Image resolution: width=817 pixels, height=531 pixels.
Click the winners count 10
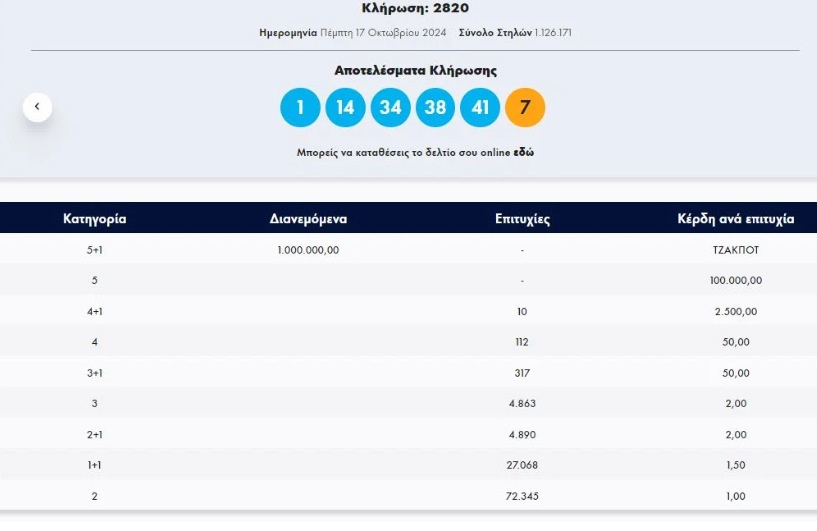[x=522, y=312]
